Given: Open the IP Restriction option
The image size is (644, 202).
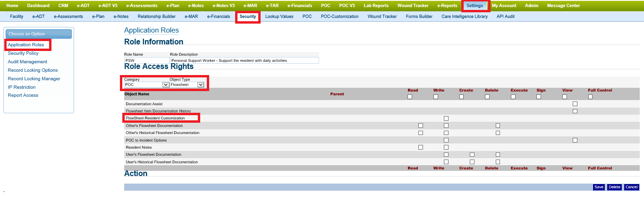Looking at the screenshot, I should [22, 87].
